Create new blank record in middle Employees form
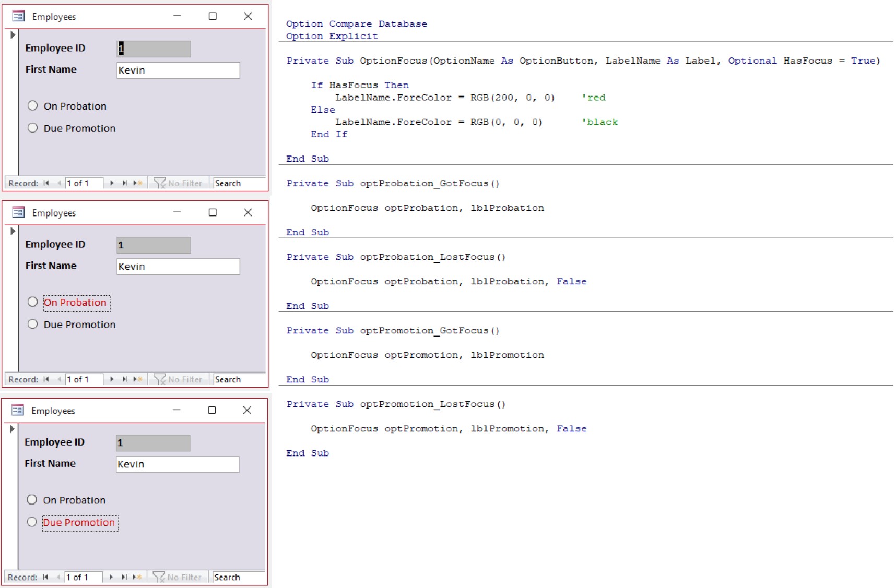The image size is (895, 588). click(138, 379)
